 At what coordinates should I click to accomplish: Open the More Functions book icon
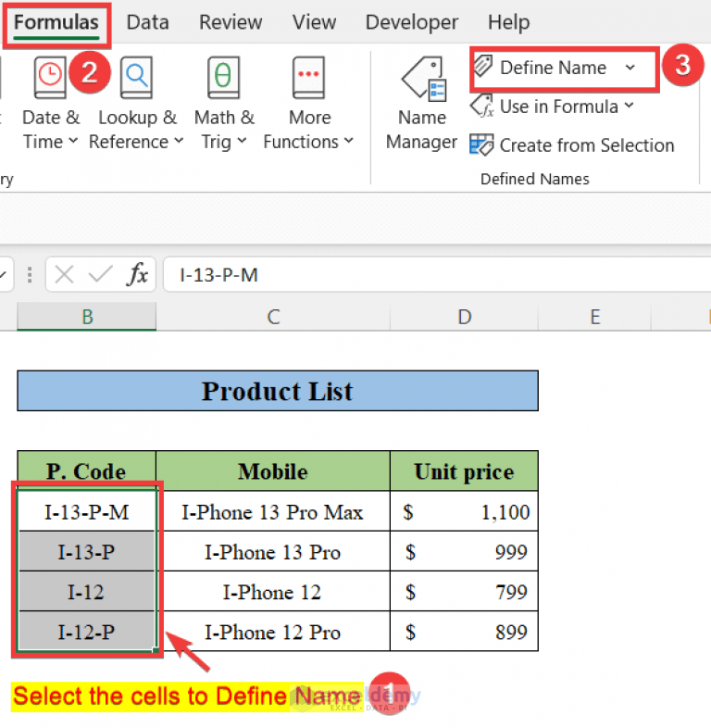(x=308, y=77)
